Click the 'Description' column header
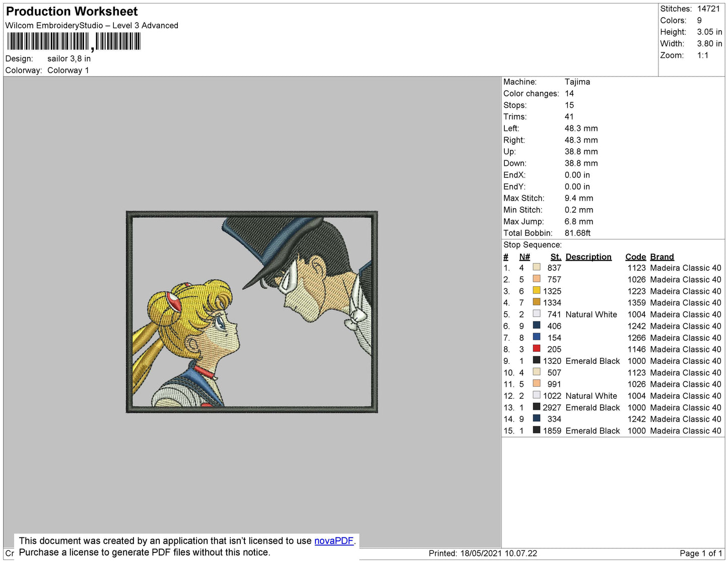728x563 pixels. 588,257
